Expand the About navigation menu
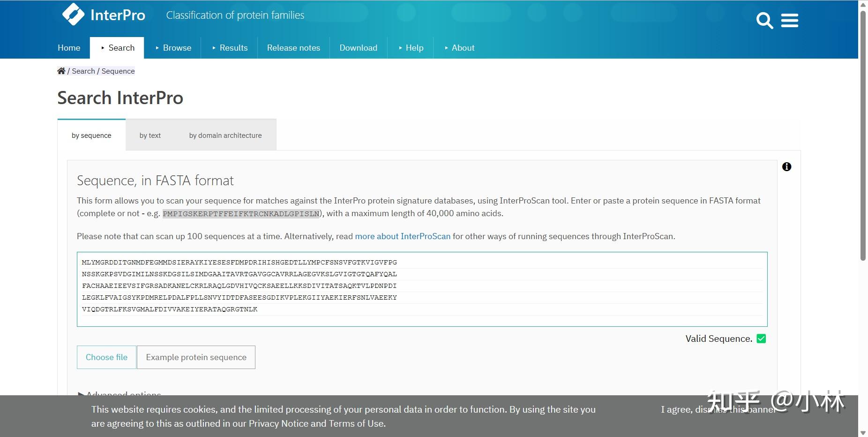 459,48
